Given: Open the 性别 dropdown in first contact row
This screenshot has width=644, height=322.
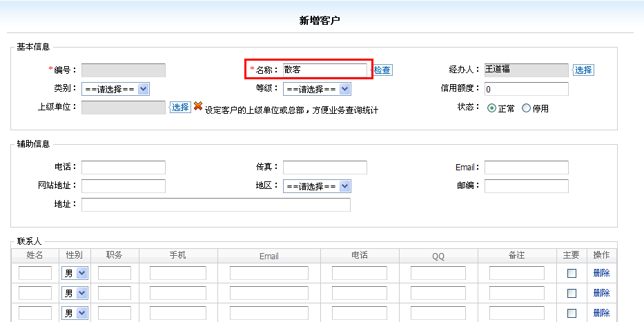Looking at the screenshot, I should (75, 273).
